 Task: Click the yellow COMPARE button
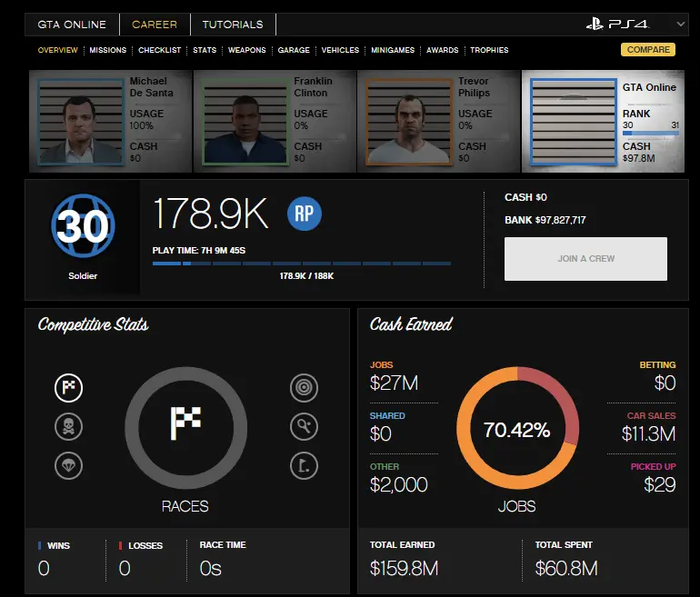pyautogui.click(x=648, y=50)
